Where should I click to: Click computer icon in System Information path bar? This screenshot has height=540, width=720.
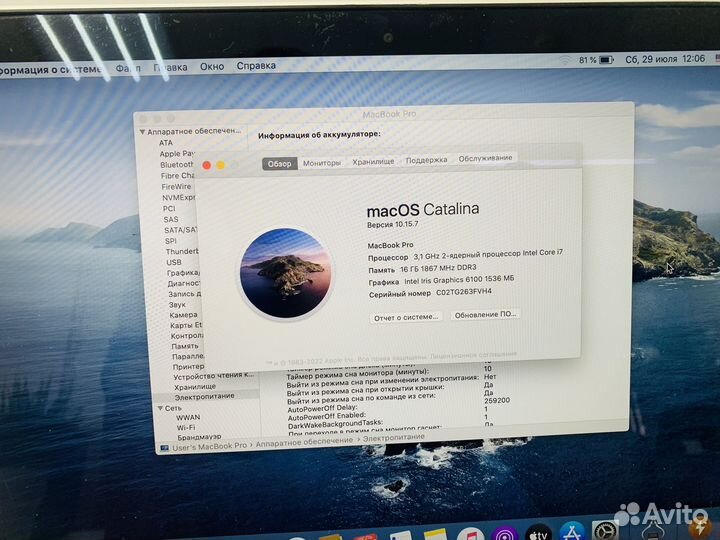click(x=164, y=447)
